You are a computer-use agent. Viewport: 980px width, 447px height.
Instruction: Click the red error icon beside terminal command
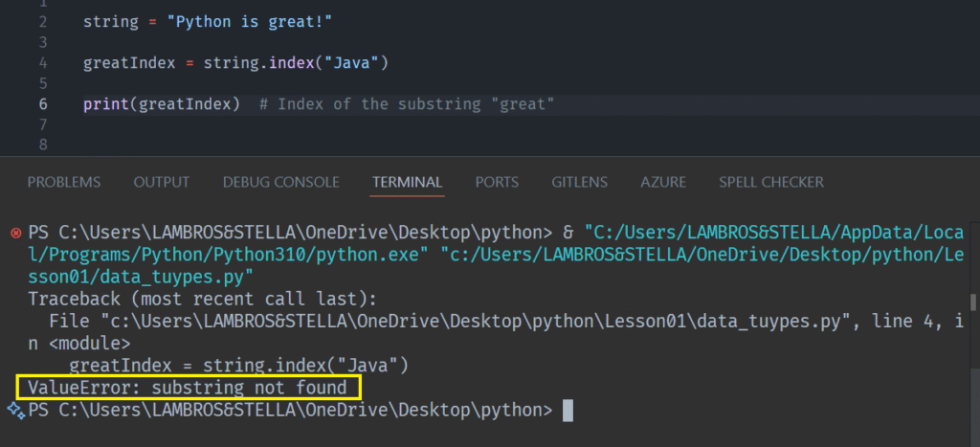[x=14, y=233]
